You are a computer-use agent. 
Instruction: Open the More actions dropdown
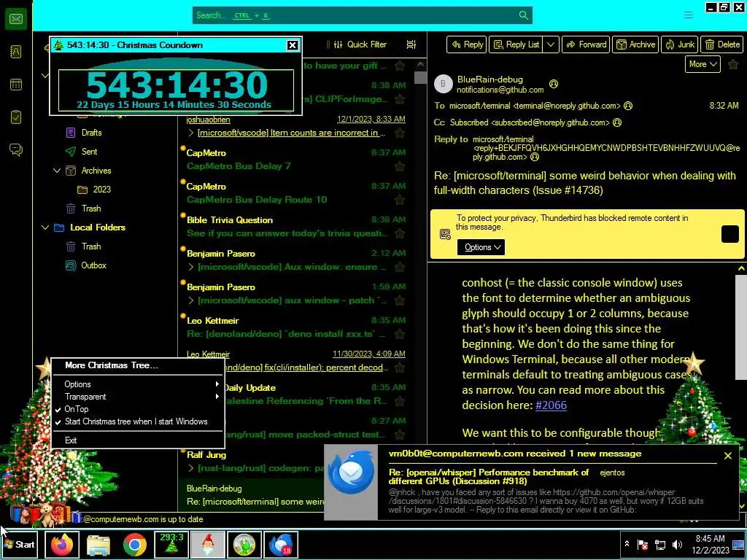pyautogui.click(x=703, y=64)
